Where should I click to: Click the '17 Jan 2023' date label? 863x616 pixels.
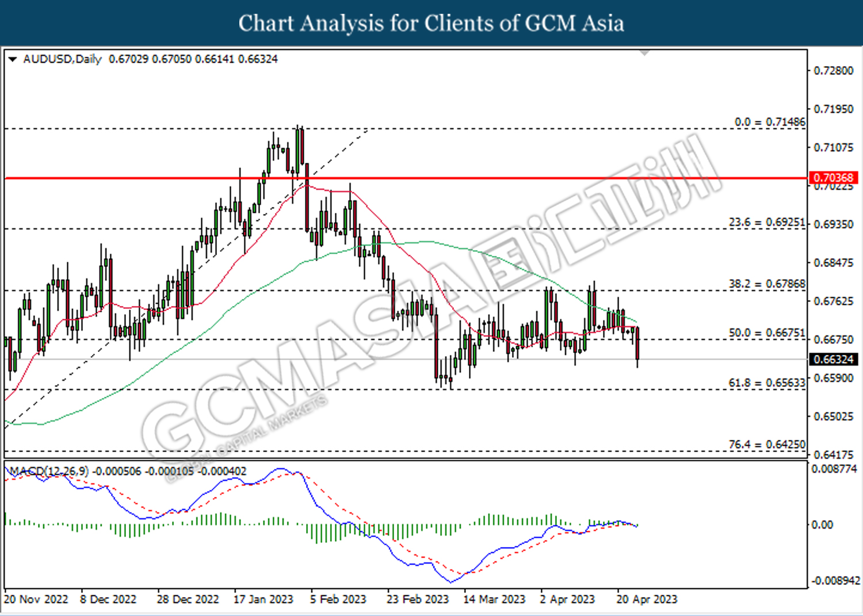(263, 599)
